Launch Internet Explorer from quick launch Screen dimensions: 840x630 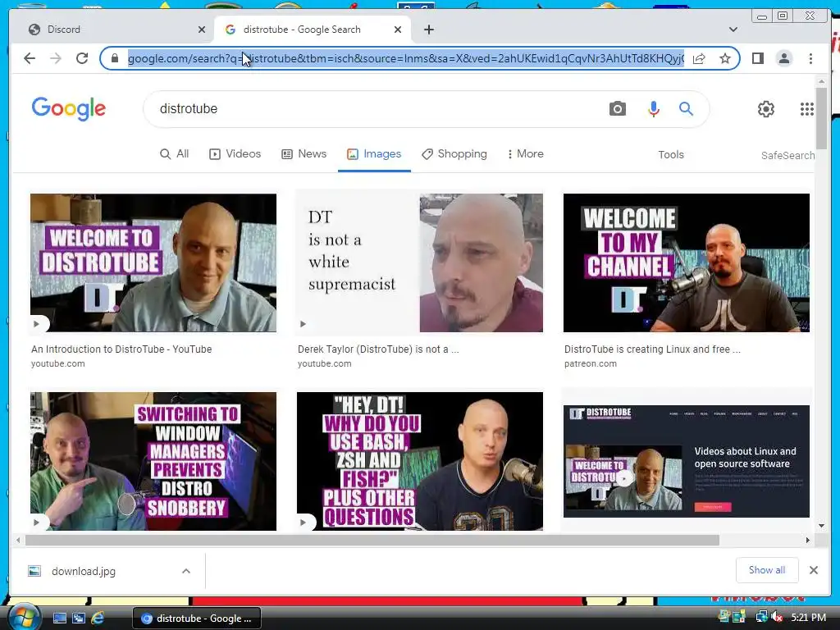coord(98,619)
